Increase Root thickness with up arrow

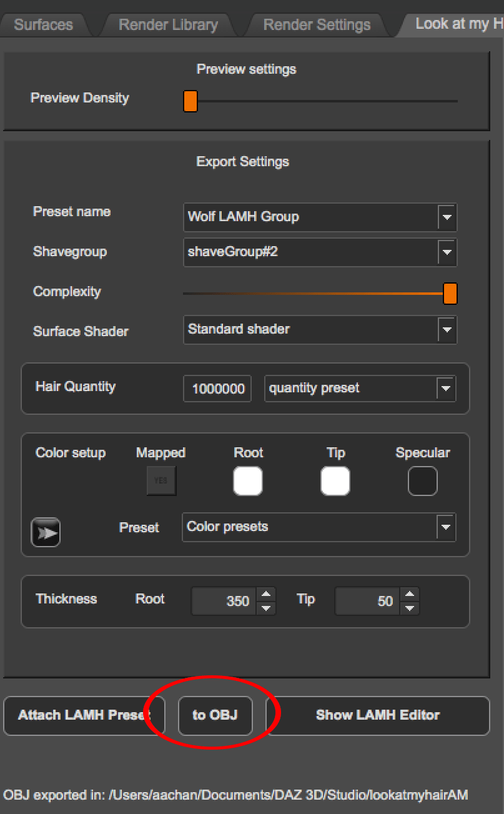pos(266,594)
